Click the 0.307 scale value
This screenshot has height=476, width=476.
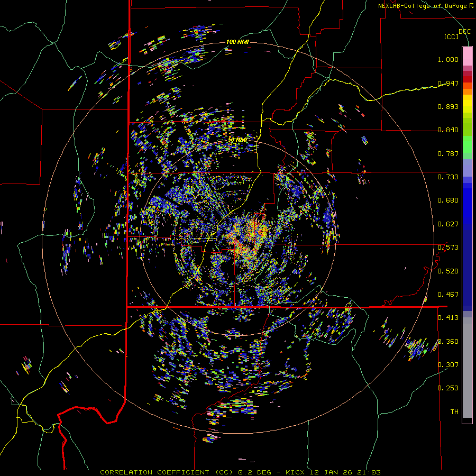[448, 365]
